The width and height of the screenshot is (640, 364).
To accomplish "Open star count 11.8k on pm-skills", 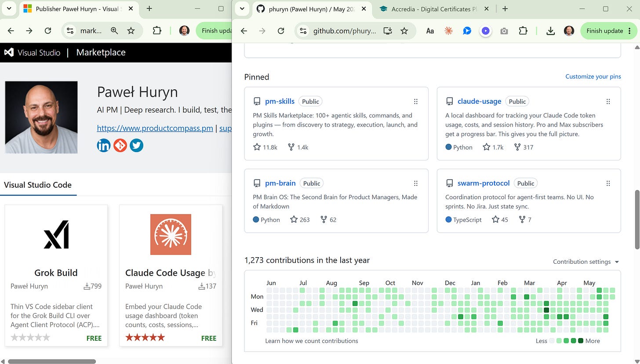I will click(x=265, y=147).
